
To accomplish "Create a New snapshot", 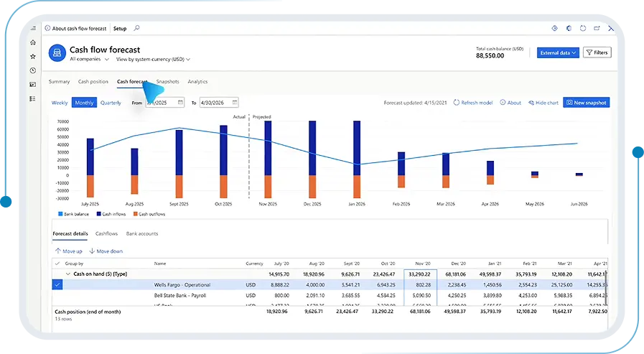I will pos(586,103).
